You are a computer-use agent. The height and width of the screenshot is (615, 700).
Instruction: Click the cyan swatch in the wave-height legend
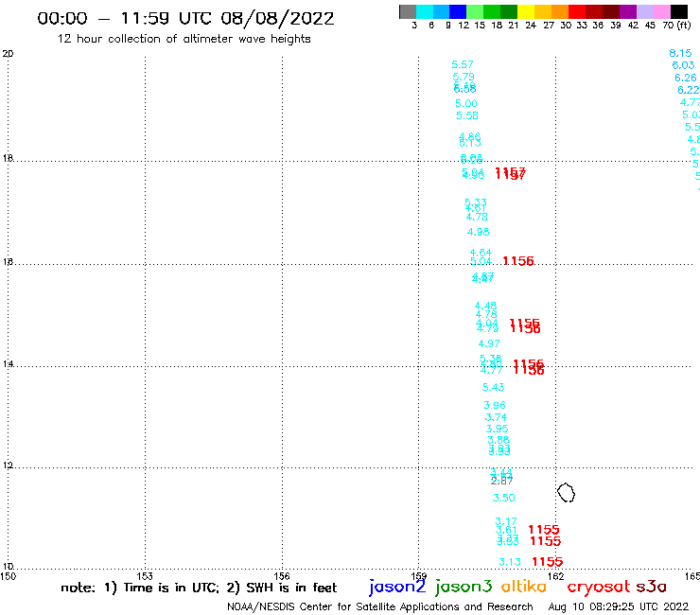pos(425,11)
